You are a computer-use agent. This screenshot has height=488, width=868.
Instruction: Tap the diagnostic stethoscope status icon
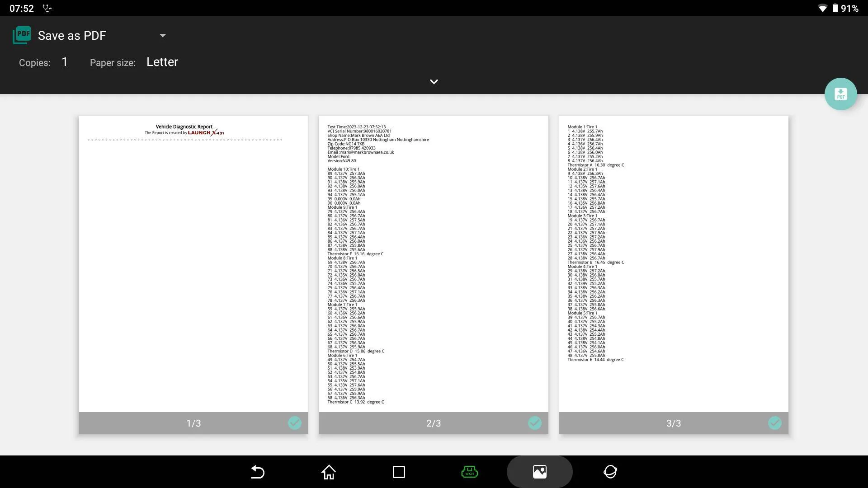47,8
